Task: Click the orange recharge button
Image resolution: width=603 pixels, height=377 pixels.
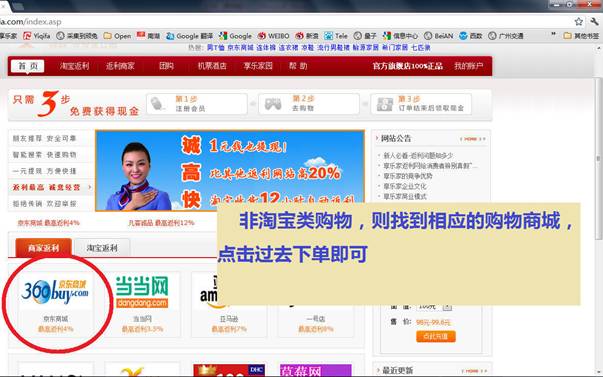Action: 436,336
